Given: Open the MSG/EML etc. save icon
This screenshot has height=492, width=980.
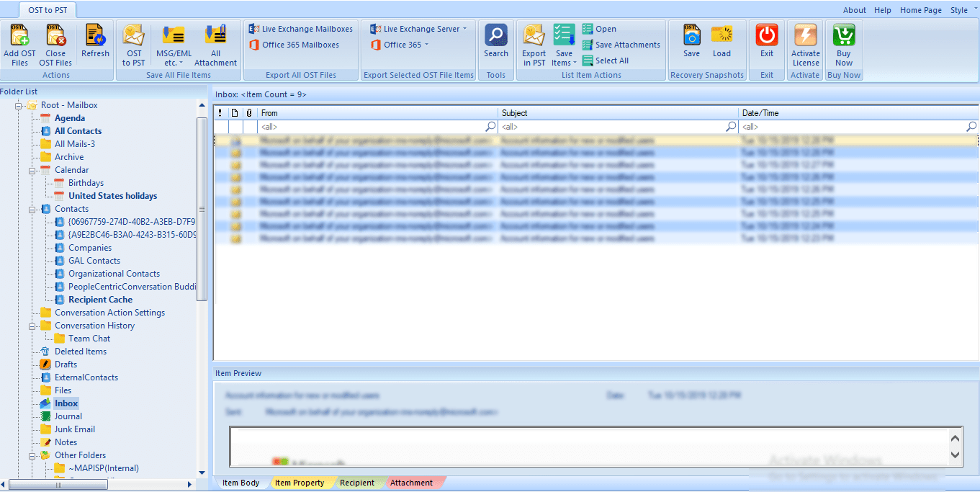Looking at the screenshot, I should [174, 35].
